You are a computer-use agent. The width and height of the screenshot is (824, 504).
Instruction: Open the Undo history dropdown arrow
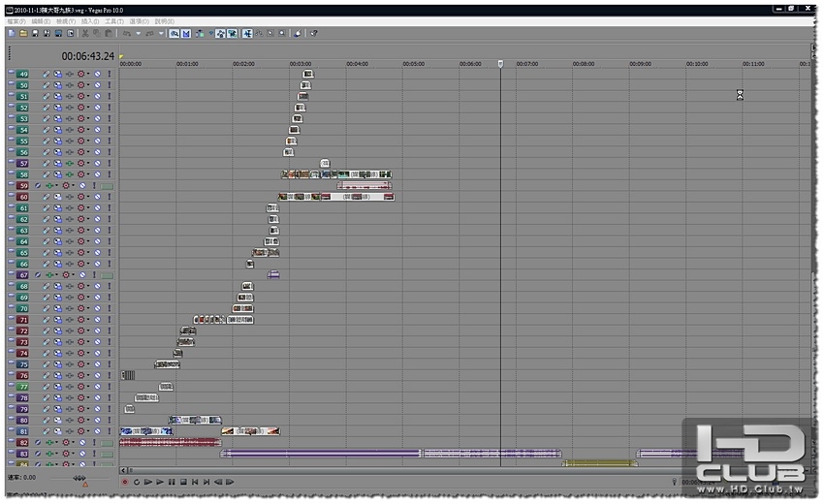tap(138, 33)
